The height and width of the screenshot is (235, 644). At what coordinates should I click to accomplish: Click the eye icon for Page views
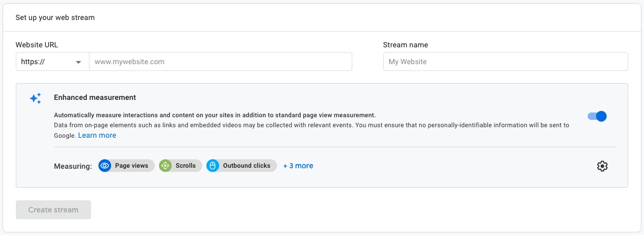pyautogui.click(x=105, y=166)
